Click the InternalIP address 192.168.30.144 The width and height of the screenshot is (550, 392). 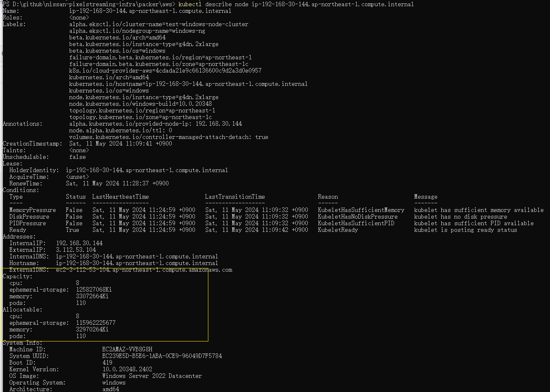pos(79,243)
